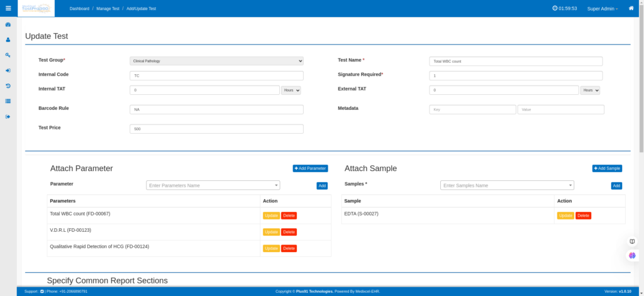Click the Add Parameter button
Viewport: 644px width, 296px height.
(310, 168)
